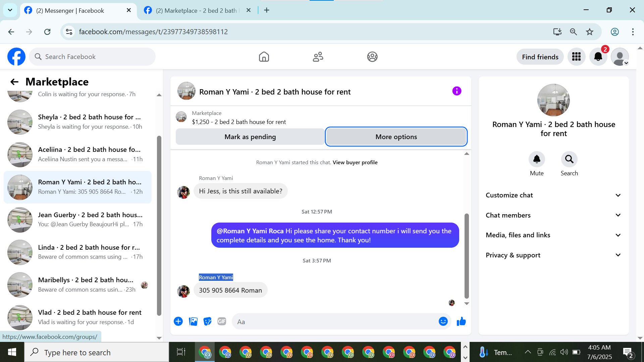644x362 pixels.
Task: Reload the current page
Action: coord(47,32)
